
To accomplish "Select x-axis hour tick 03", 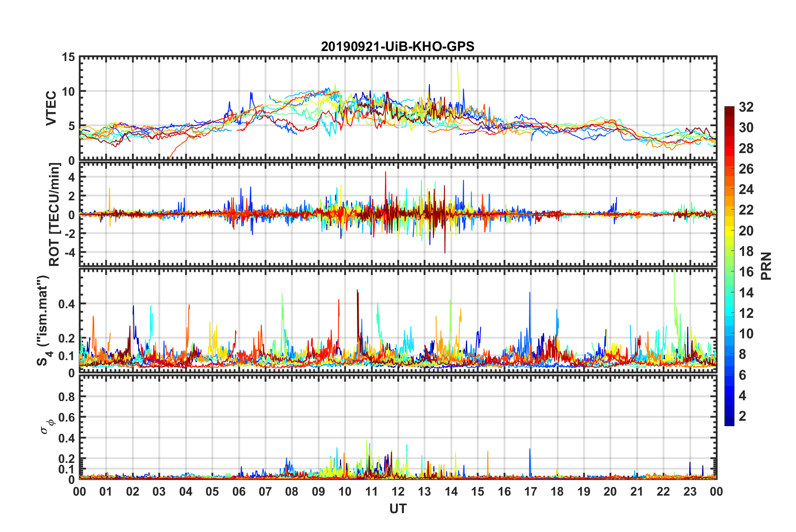I will pos(159,491).
